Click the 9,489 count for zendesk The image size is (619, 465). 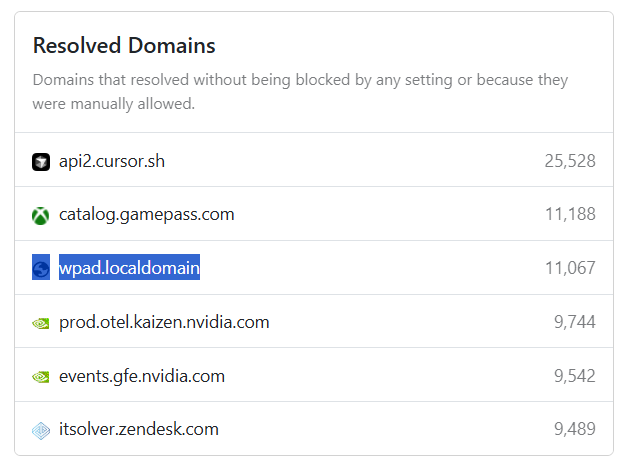click(575, 429)
